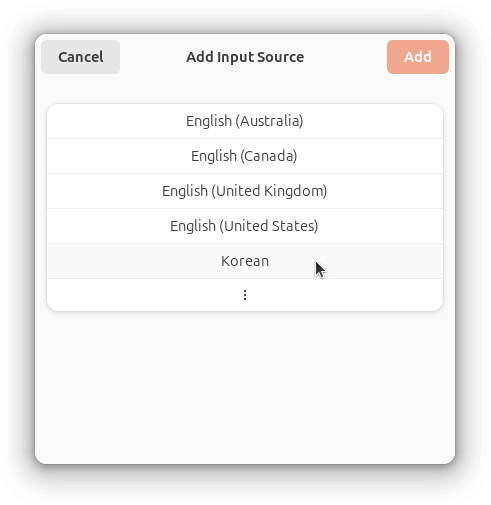Select the Canada English layout row

pyautogui.click(x=245, y=156)
